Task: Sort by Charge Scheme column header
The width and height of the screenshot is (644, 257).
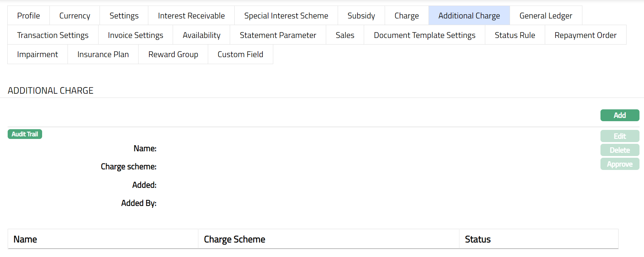Action: pyautogui.click(x=234, y=239)
